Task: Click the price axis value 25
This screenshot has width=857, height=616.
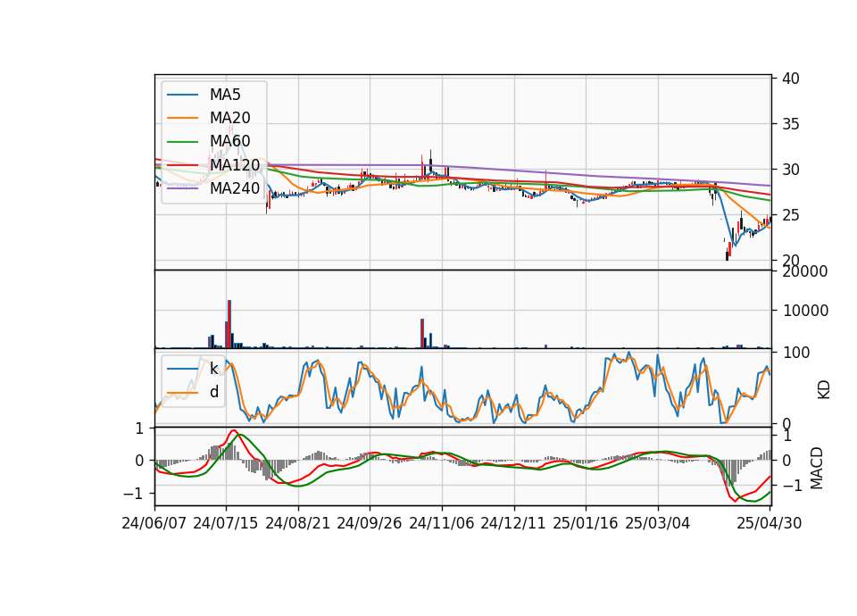Action: point(790,215)
